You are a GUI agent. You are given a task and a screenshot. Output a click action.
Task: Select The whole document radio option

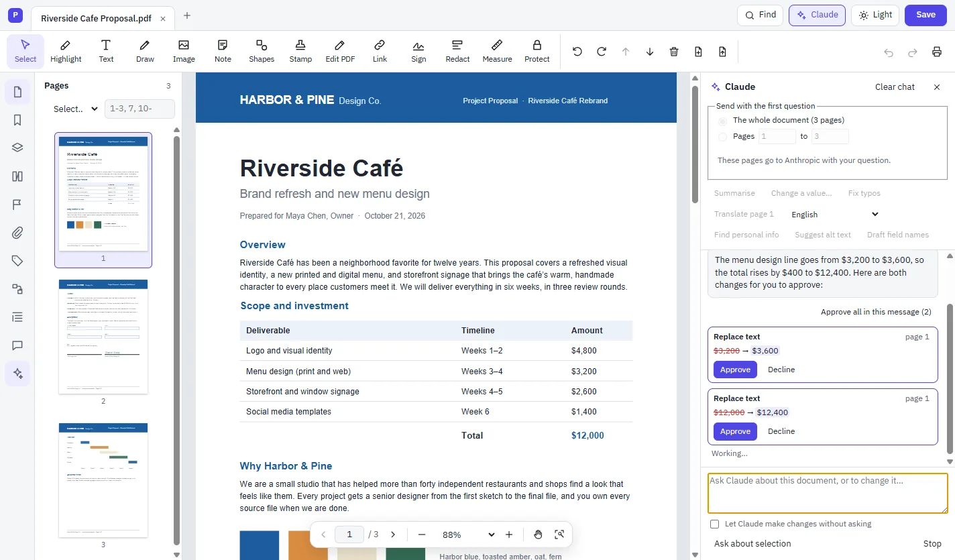[722, 121]
